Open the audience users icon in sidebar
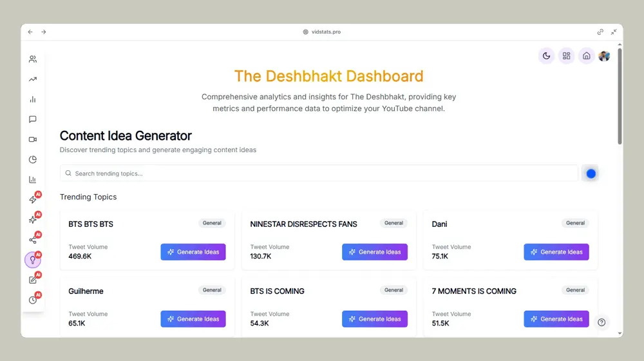This screenshot has height=361, width=644. pos(33,59)
